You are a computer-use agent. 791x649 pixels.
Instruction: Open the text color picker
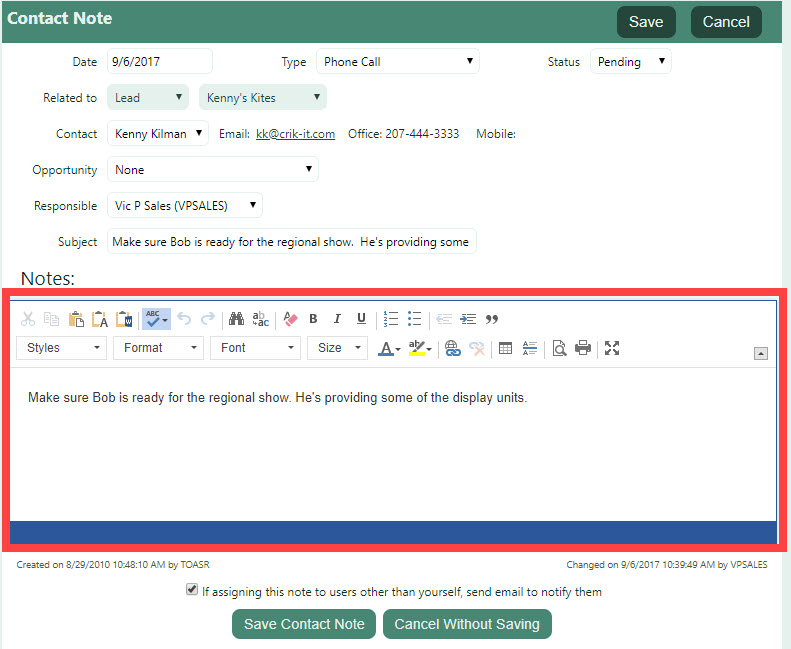point(388,348)
